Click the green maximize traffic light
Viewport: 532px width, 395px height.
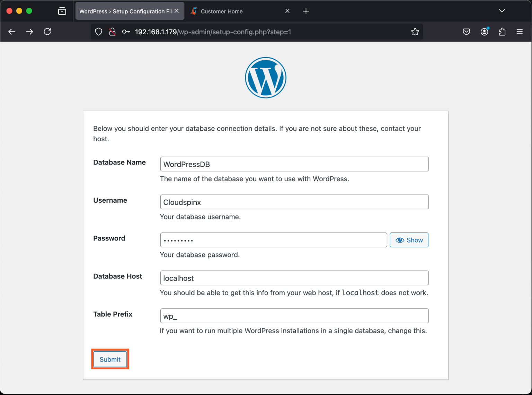29,11
